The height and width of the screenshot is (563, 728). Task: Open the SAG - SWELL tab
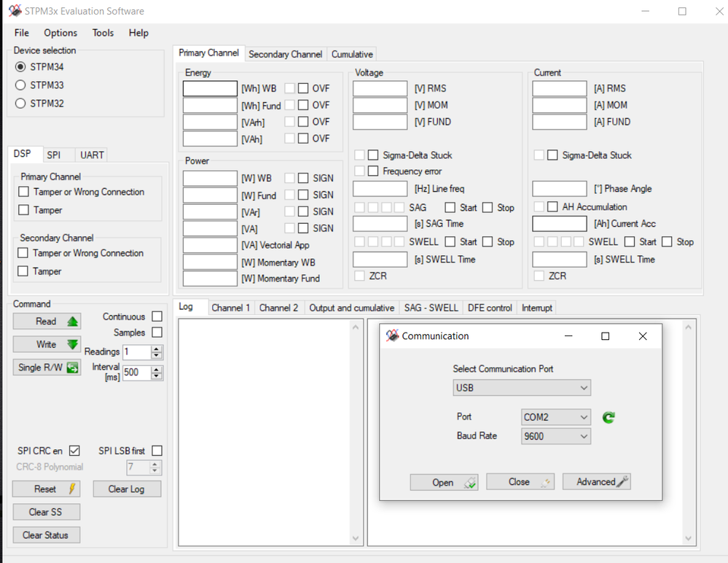click(431, 308)
